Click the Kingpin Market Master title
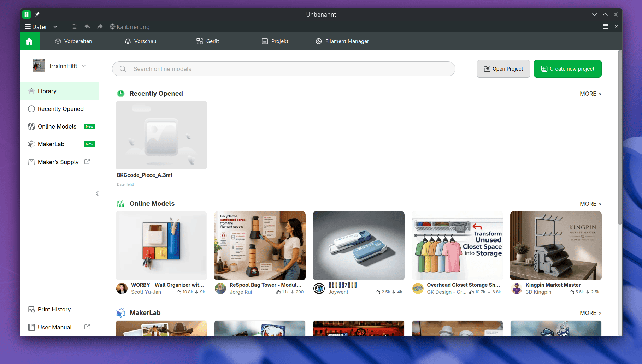 click(x=553, y=285)
